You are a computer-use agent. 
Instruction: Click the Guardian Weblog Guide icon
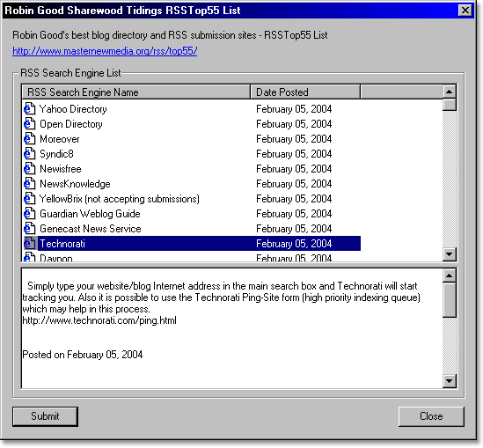tap(29, 214)
